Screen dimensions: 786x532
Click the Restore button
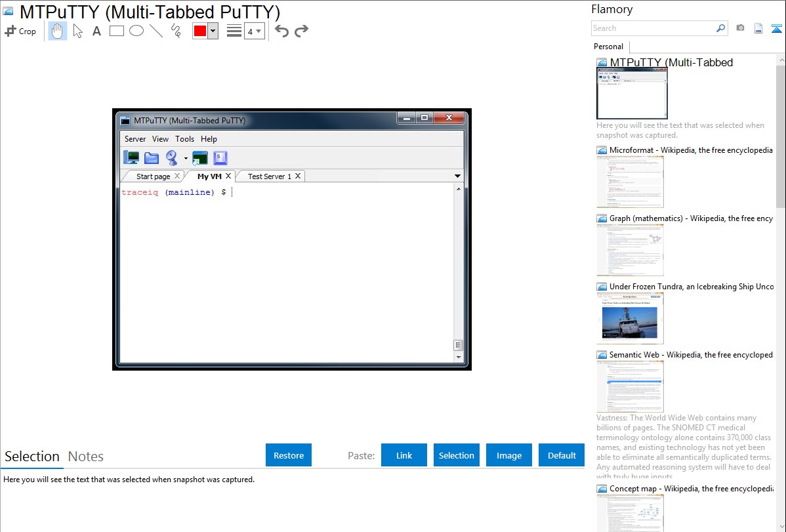click(x=289, y=455)
